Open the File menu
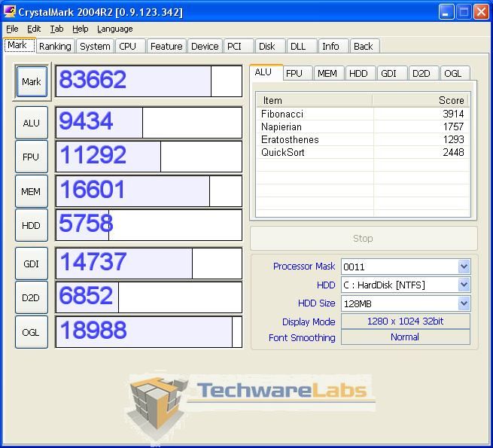Image resolution: width=493 pixels, height=448 pixels. click(x=12, y=29)
